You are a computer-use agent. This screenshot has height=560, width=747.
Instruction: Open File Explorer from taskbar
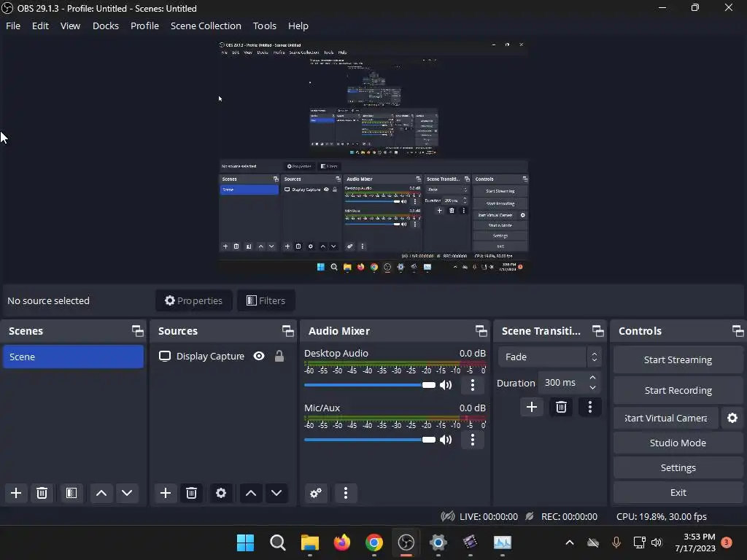click(309, 542)
